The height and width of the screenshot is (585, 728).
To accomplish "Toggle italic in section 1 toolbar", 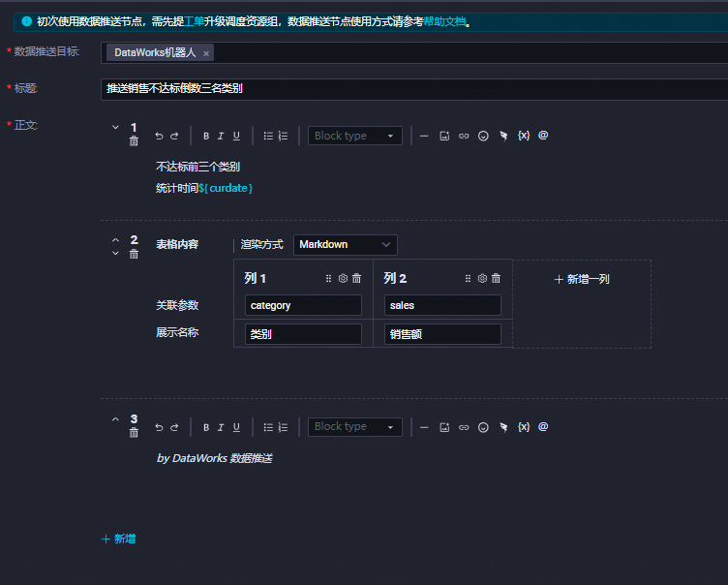I will coord(221,136).
